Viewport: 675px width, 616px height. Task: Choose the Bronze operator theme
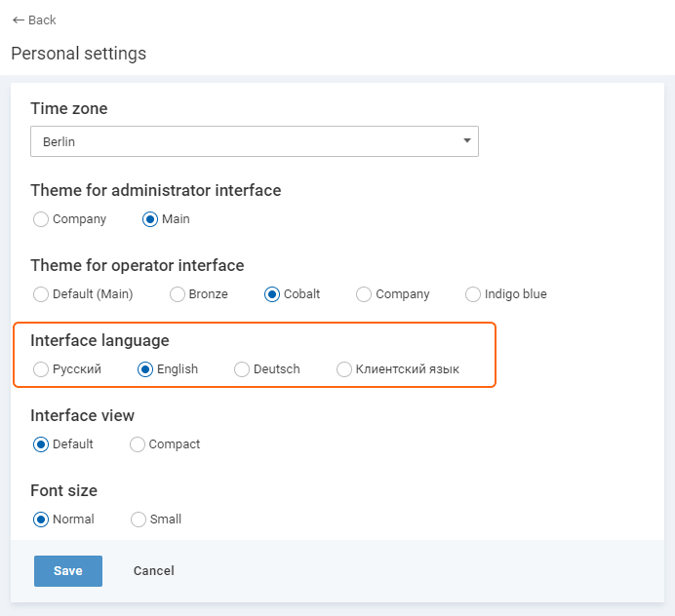pos(177,294)
